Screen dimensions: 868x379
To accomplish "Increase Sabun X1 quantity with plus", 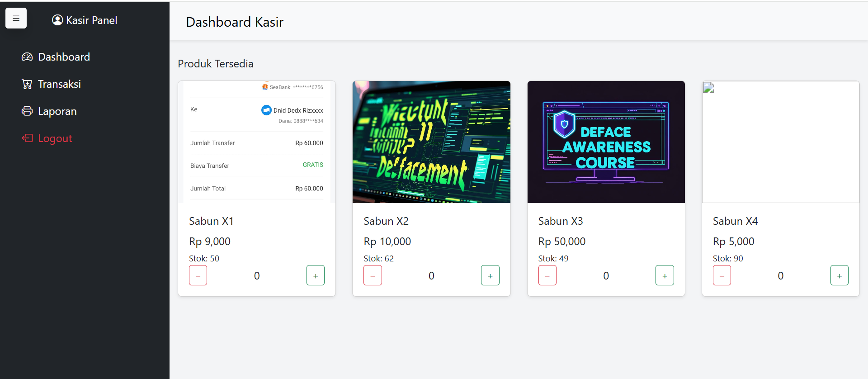I will 316,275.
